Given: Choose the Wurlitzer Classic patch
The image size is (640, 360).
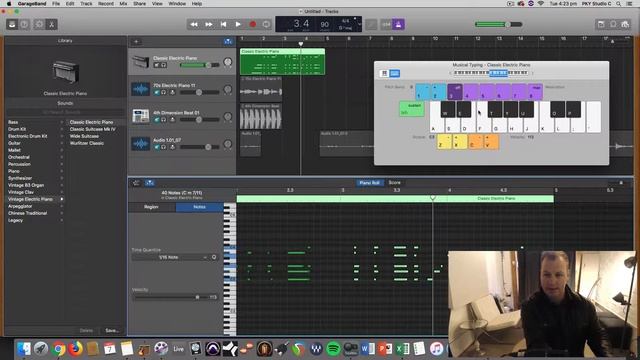Looking at the screenshot, I should click(x=87, y=143).
